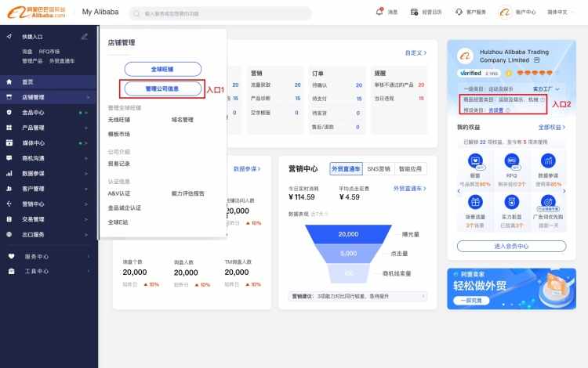Click the customer service headset icon
The height and width of the screenshot is (368, 588).
click(459, 12)
